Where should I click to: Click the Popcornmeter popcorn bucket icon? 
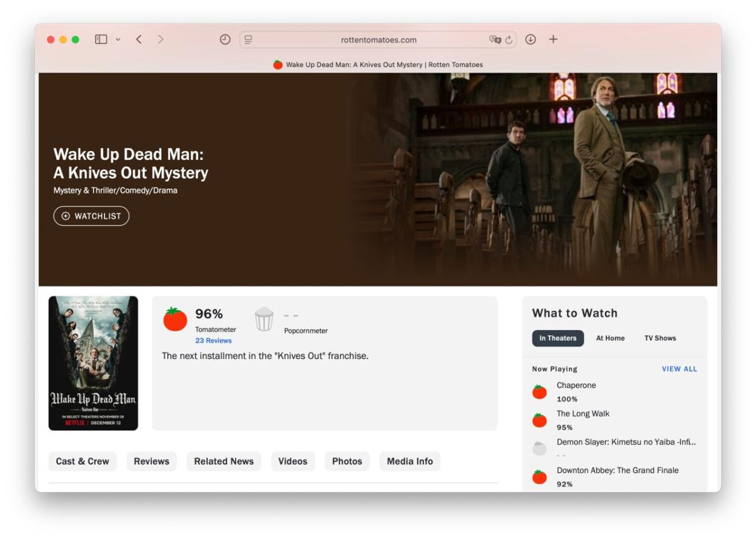pos(264,319)
